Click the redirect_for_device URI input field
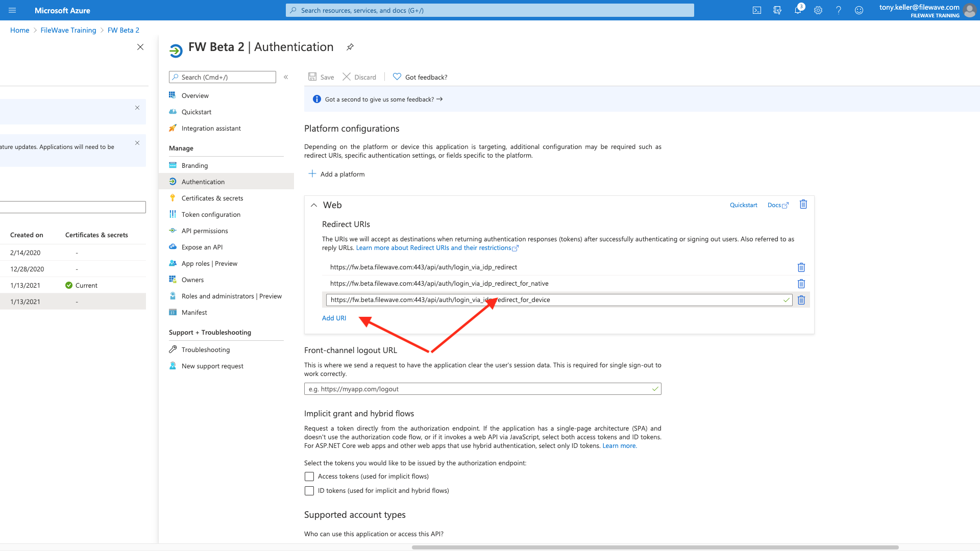Viewport: 980px width, 551px height. pyautogui.click(x=559, y=300)
